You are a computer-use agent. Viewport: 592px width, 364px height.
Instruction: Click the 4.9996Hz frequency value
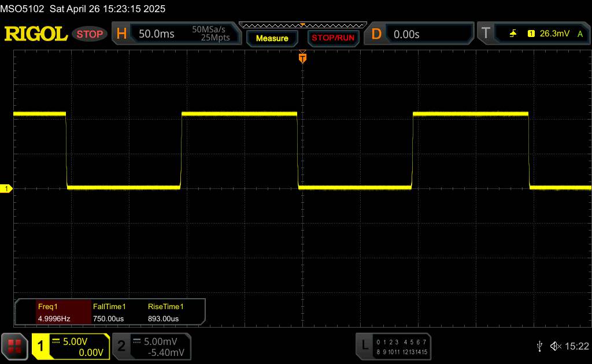tap(54, 319)
